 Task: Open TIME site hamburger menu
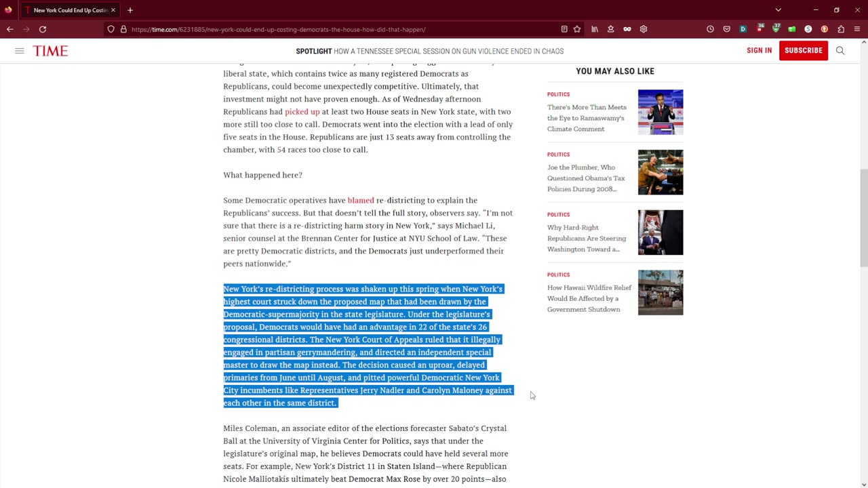tap(19, 51)
